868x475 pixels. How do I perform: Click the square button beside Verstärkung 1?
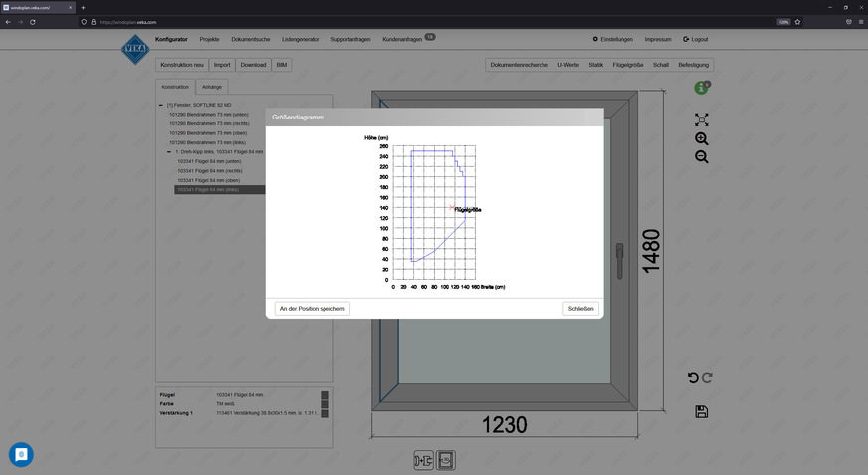pos(325,413)
